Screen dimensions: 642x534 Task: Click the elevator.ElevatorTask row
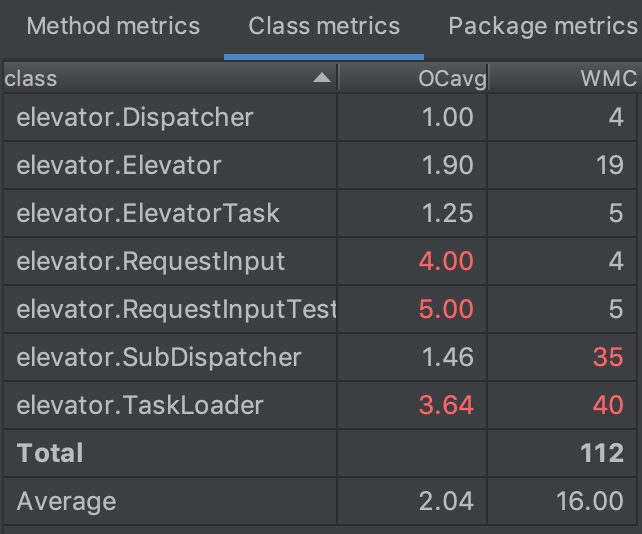pos(148,213)
